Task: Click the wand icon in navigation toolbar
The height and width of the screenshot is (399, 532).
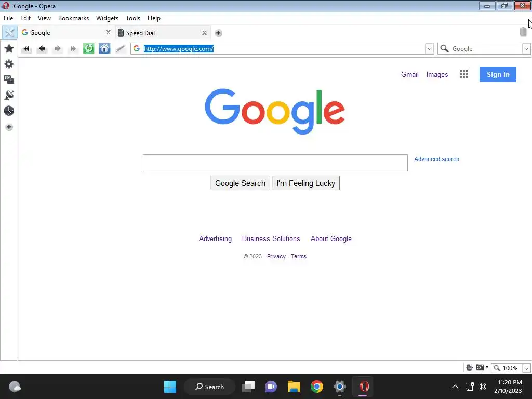Action: [x=121, y=49]
